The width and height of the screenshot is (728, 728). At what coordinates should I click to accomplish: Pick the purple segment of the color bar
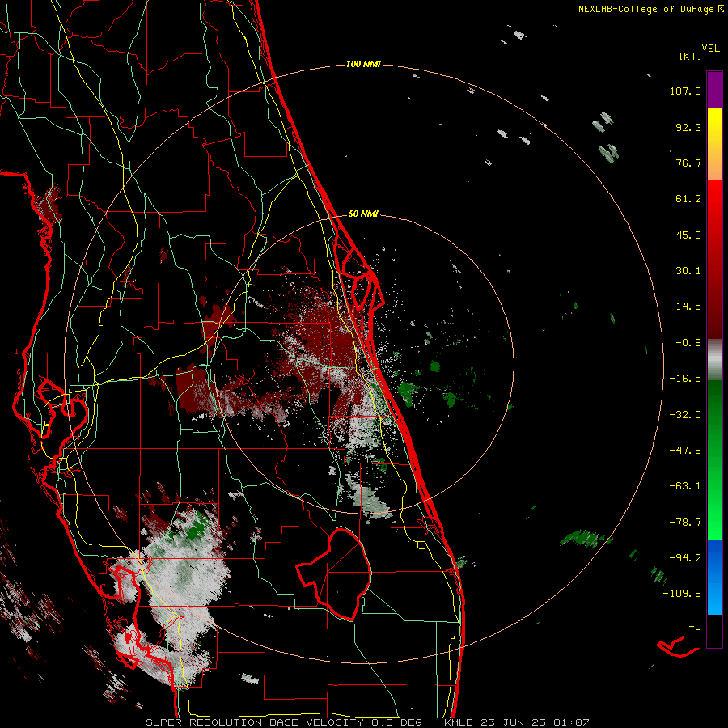(714, 90)
